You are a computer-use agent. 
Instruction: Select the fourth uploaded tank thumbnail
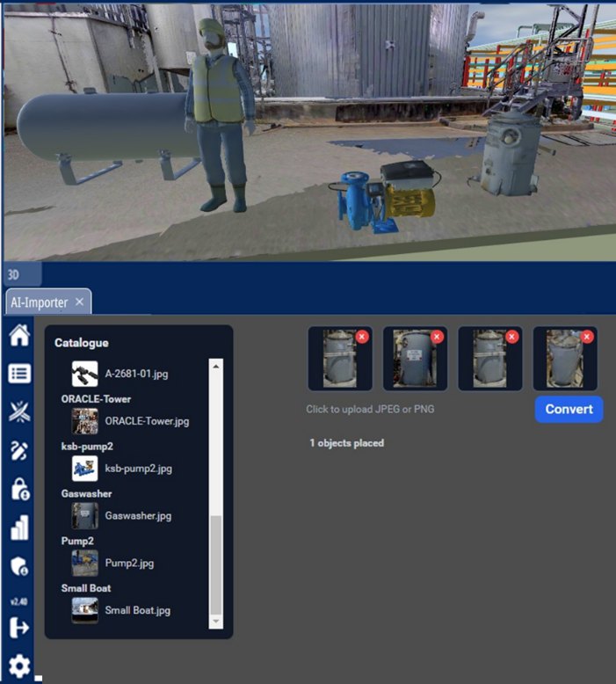[564, 360]
